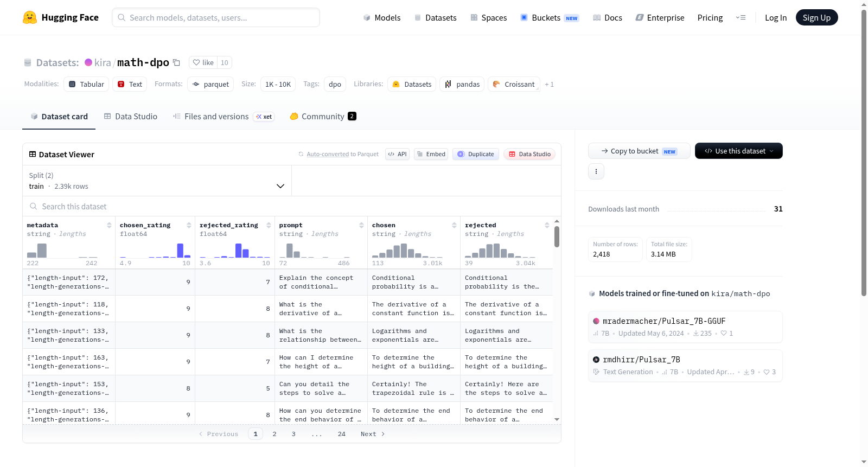Focus the Search this dataset field

tap(292, 207)
